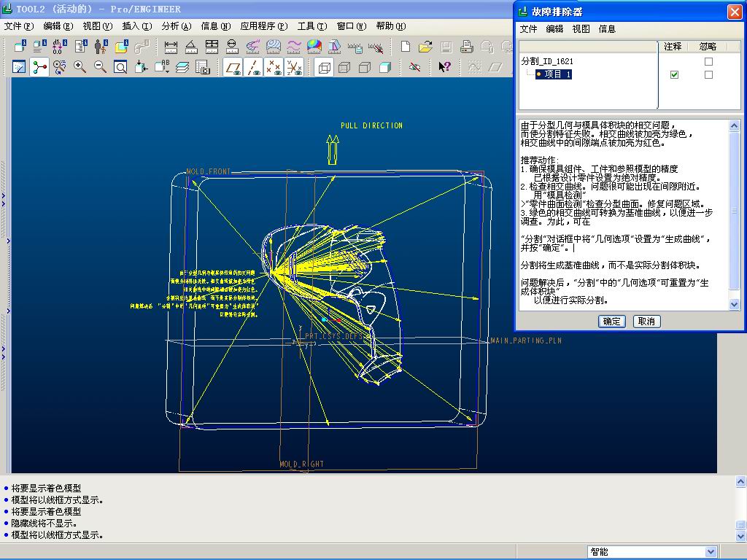Switch to Shading display mode
The height and width of the screenshot is (560, 747).
tap(385, 67)
